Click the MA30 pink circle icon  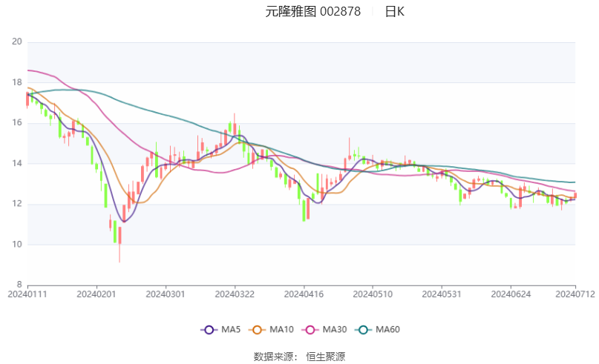click(310, 330)
